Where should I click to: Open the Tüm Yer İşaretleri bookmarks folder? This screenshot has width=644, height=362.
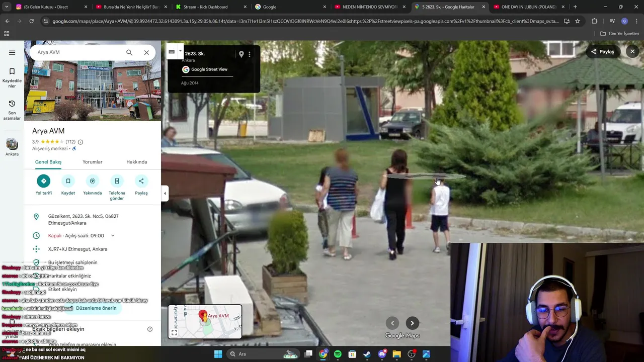click(x=620, y=34)
